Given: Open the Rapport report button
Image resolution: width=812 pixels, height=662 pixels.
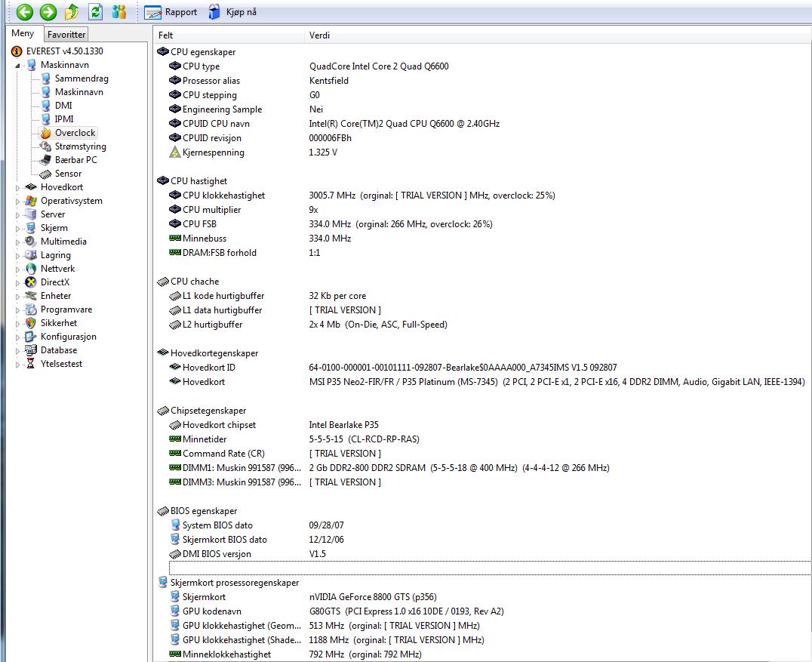Looking at the screenshot, I should coord(171,12).
